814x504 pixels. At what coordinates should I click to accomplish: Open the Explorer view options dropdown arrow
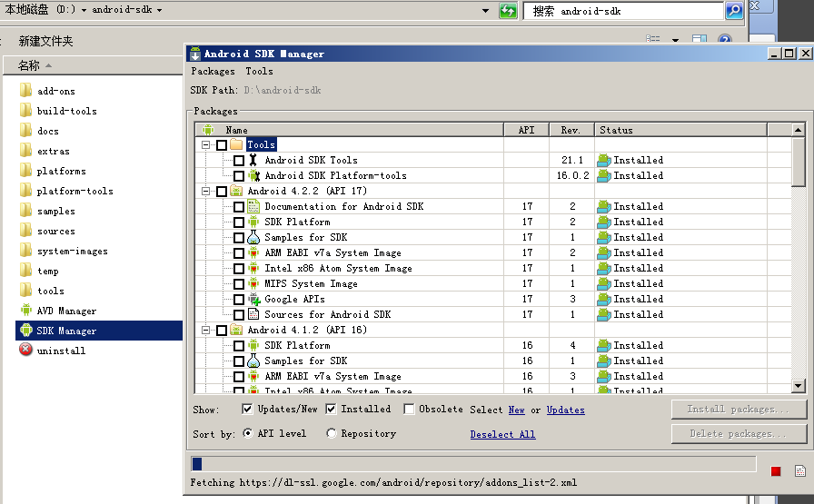(x=675, y=39)
